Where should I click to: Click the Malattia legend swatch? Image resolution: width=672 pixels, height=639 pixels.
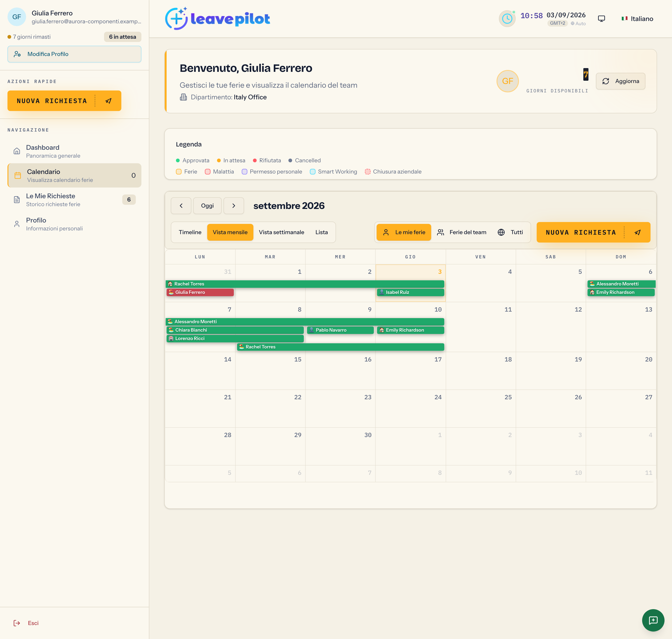point(207,172)
